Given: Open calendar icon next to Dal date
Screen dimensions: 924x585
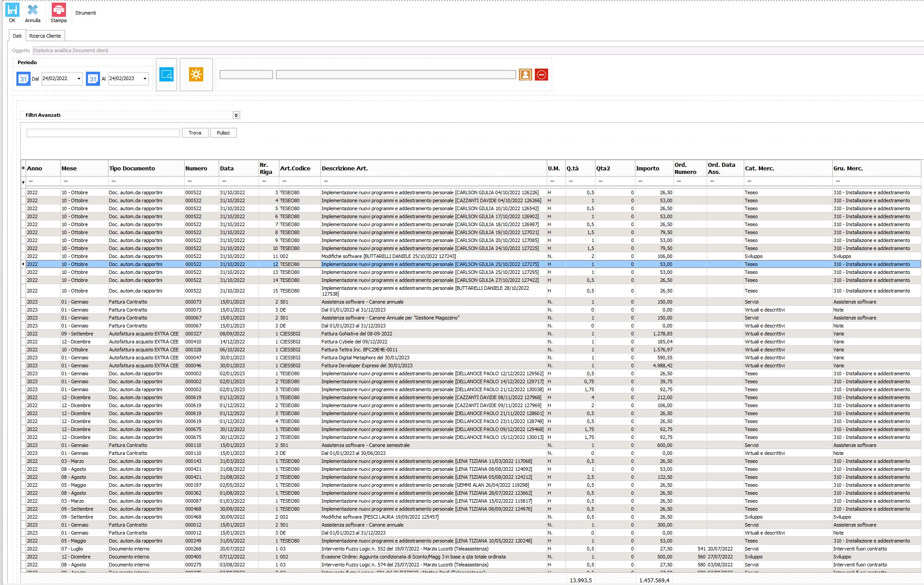Looking at the screenshot, I should (x=23, y=79).
